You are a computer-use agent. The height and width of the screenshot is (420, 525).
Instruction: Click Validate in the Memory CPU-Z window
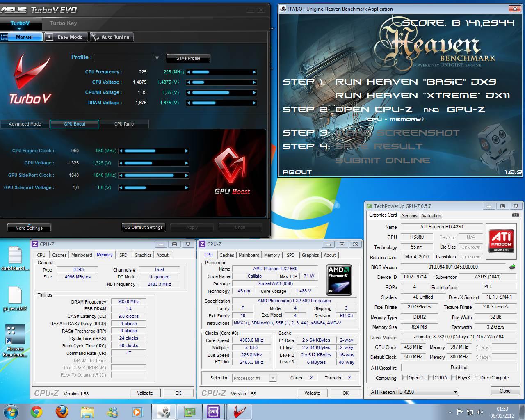145,393
